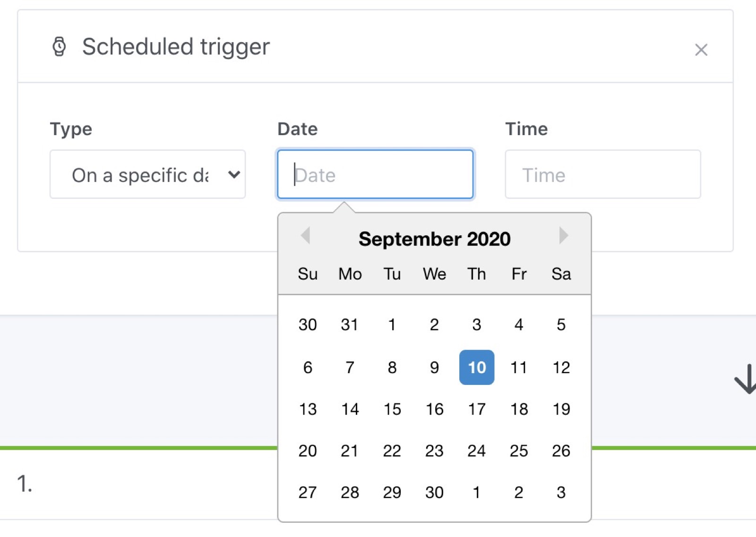The height and width of the screenshot is (537, 756).
Task: Click the September 2020 month header
Action: 434,239
